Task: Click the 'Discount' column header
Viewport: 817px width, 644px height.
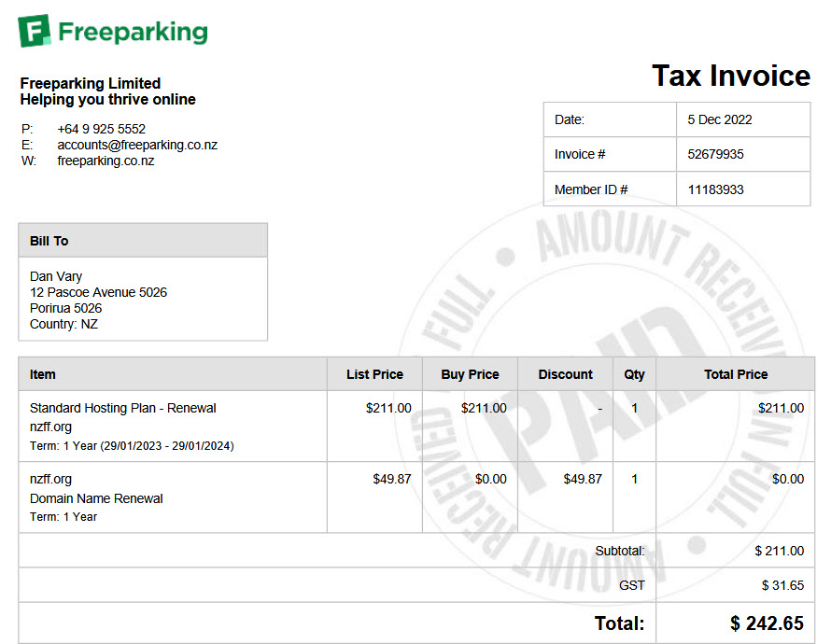Action: click(565, 374)
